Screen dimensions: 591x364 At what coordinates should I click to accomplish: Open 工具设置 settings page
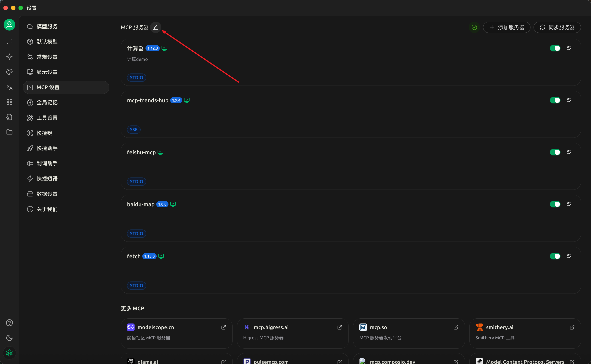click(66, 118)
